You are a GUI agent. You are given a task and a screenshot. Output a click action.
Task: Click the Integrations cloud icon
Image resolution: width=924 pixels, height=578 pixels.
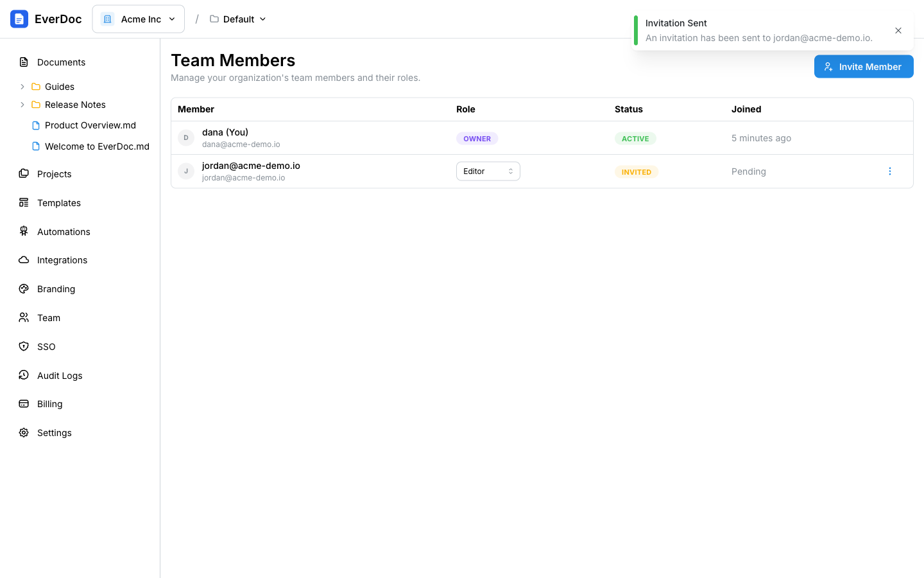[24, 260]
